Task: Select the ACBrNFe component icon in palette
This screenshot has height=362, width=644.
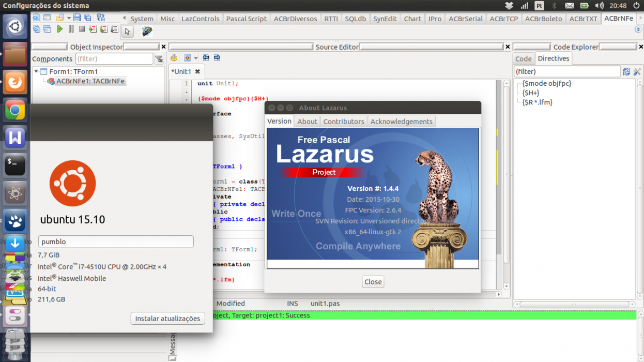Action: point(147,32)
